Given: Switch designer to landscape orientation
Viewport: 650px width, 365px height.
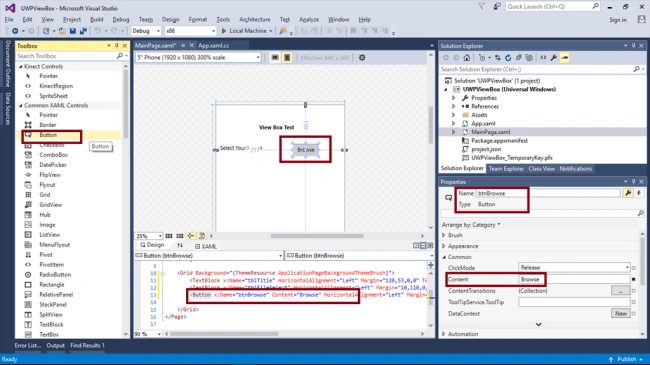Looking at the screenshot, I should 275,58.
